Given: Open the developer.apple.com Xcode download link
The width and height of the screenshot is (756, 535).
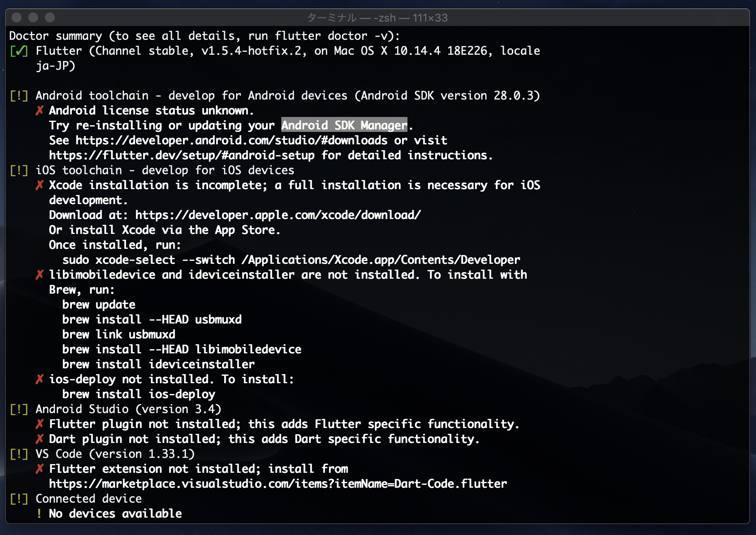Looking at the screenshot, I should point(278,215).
